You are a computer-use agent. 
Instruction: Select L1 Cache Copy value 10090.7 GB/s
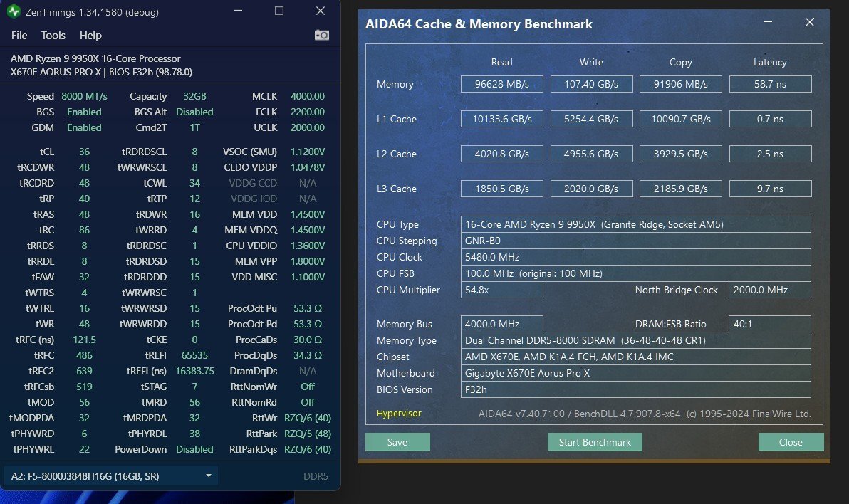681,119
